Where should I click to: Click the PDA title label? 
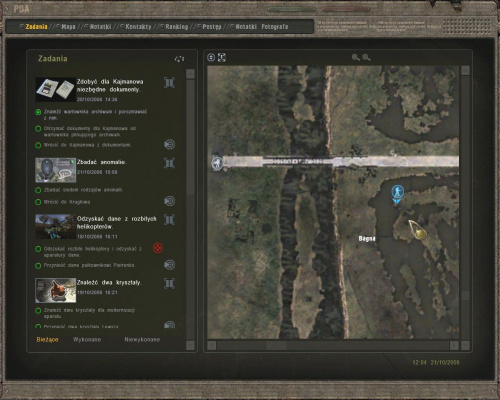point(22,9)
